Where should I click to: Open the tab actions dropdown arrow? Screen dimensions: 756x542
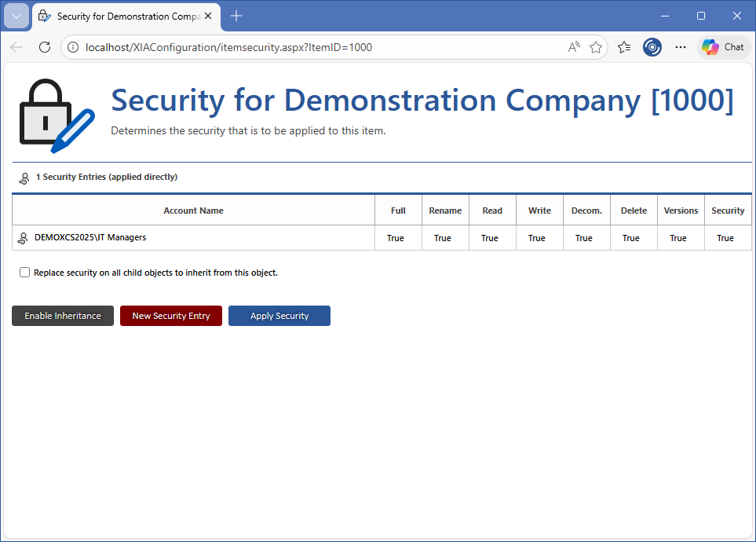click(x=16, y=16)
